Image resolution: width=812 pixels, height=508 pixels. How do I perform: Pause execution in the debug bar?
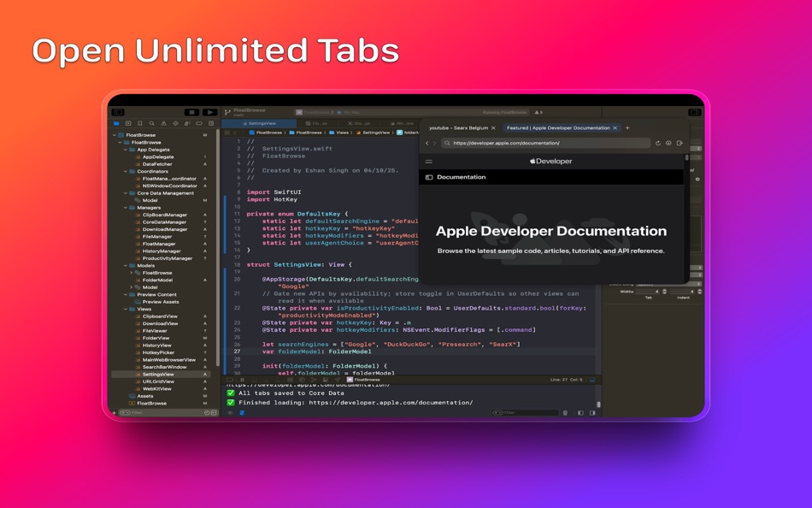242,380
